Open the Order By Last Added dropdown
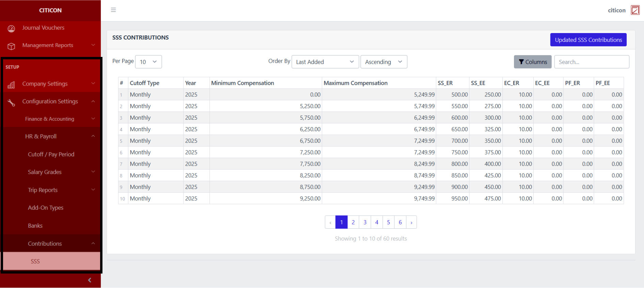The height and width of the screenshot is (288, 644). tap(325, 62)
